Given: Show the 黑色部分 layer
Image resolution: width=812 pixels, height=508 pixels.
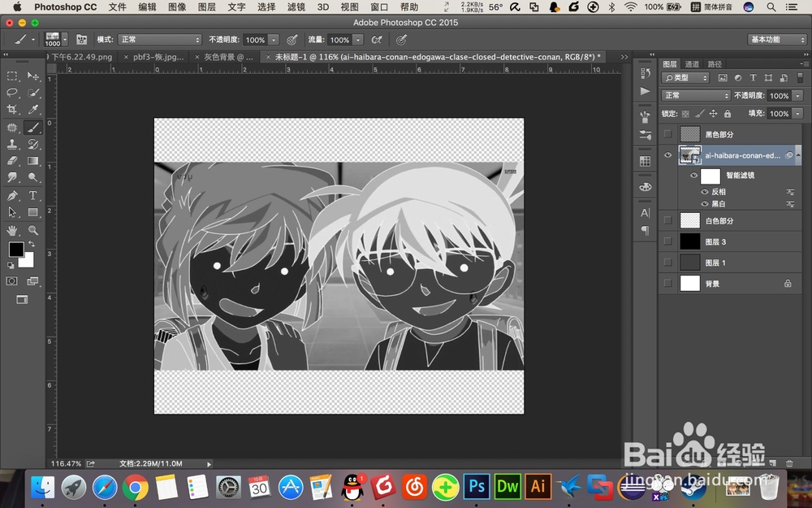Looking at the screenshot, I should coord(668,134).
